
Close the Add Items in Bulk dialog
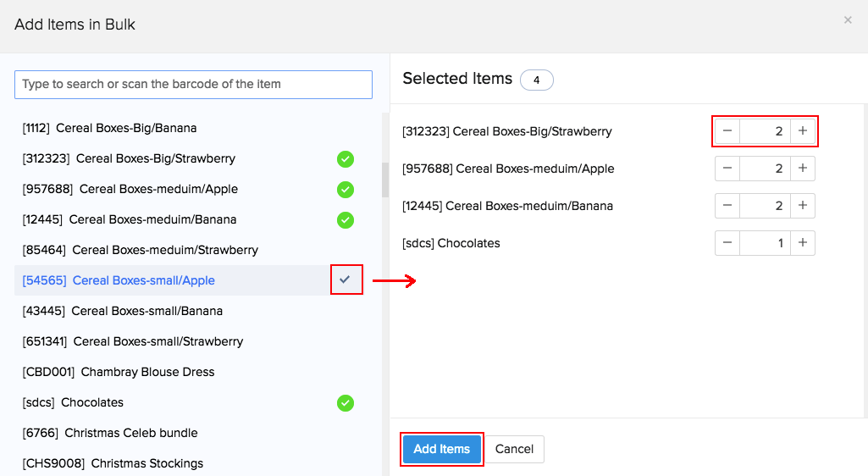(x=848, y=20)
